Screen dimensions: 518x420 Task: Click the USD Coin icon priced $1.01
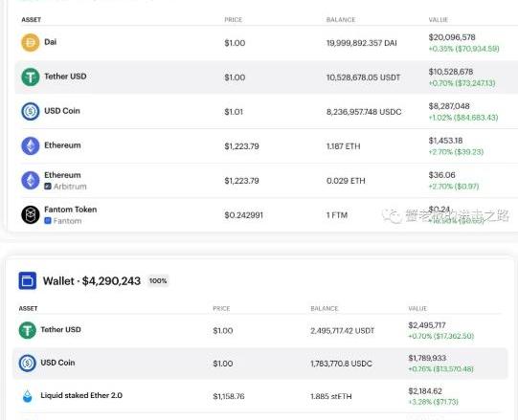pos(31,111)
